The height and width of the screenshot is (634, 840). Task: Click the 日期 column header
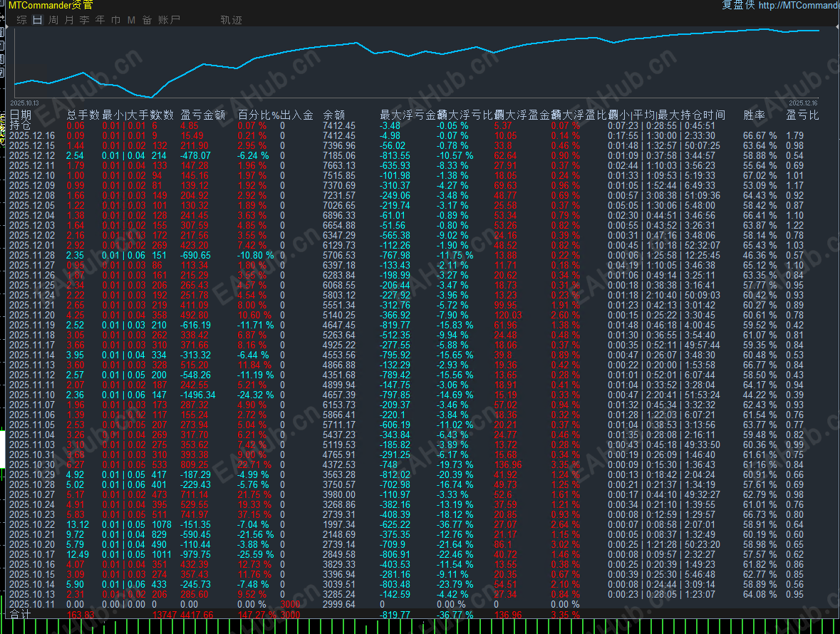click(x=21, y=115)
